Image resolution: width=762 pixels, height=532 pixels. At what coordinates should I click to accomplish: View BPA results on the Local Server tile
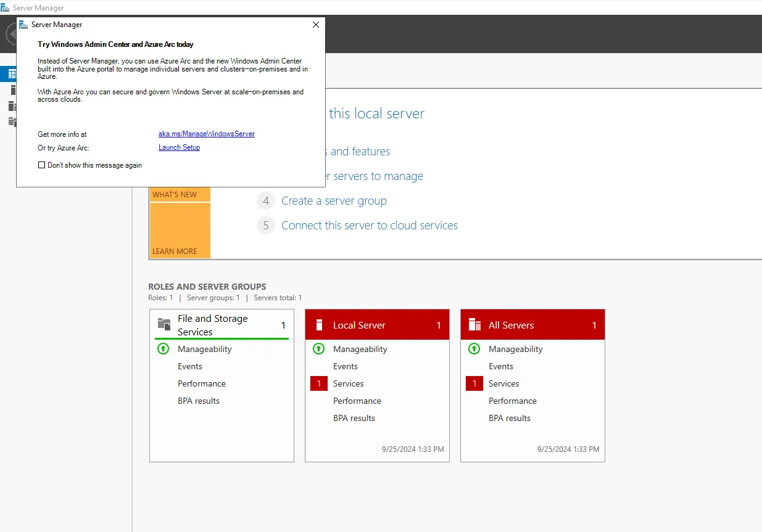point(354,417)
